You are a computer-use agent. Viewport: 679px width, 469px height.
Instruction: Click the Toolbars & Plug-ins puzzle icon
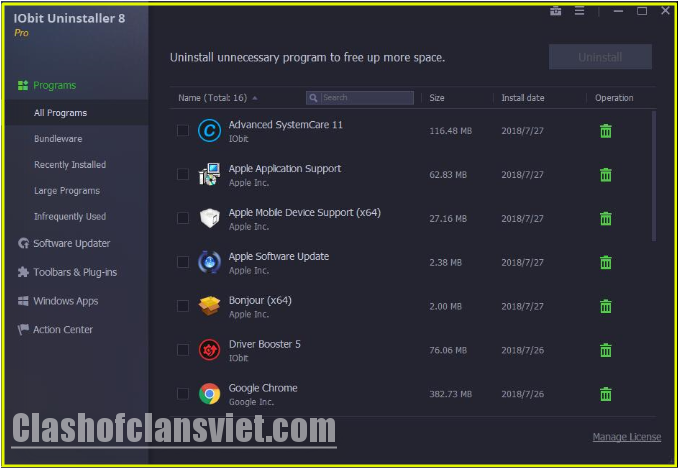(23, 272)
